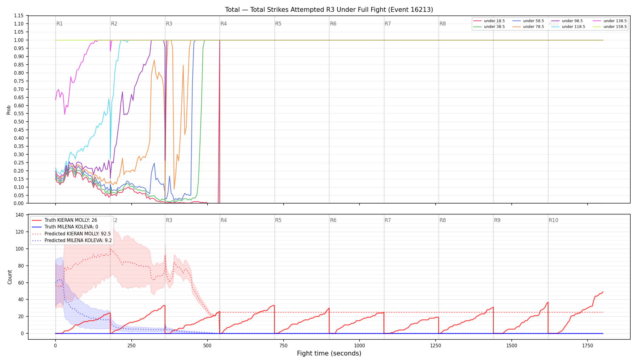
Task: Click the R3 round label in the probability chart
Action: [169, 24]
